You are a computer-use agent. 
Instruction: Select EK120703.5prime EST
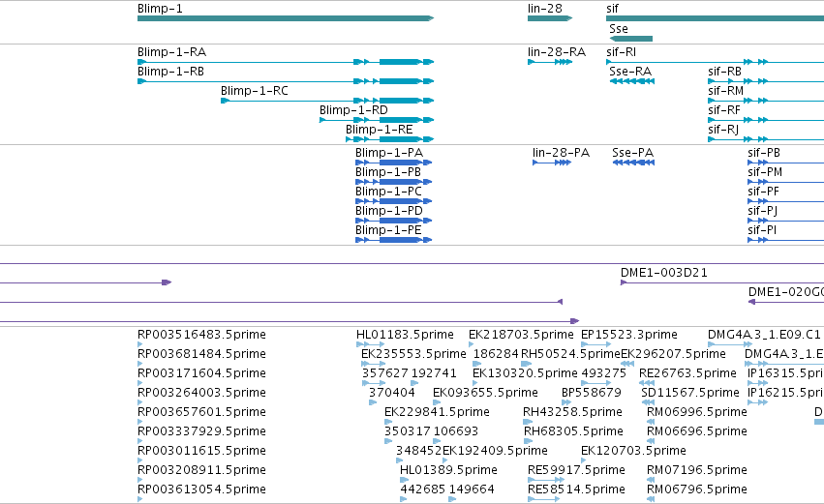point(584,460)
